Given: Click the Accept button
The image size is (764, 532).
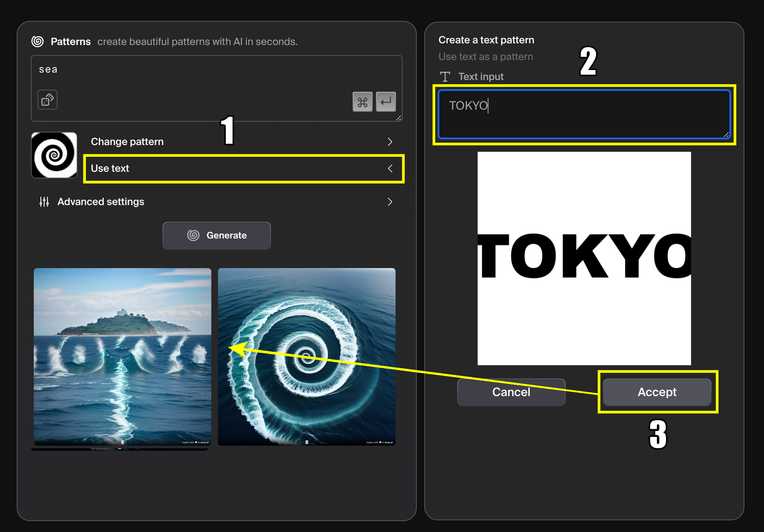Looking at the screenshot, I should pyautogui.click(x=657, y=392).
